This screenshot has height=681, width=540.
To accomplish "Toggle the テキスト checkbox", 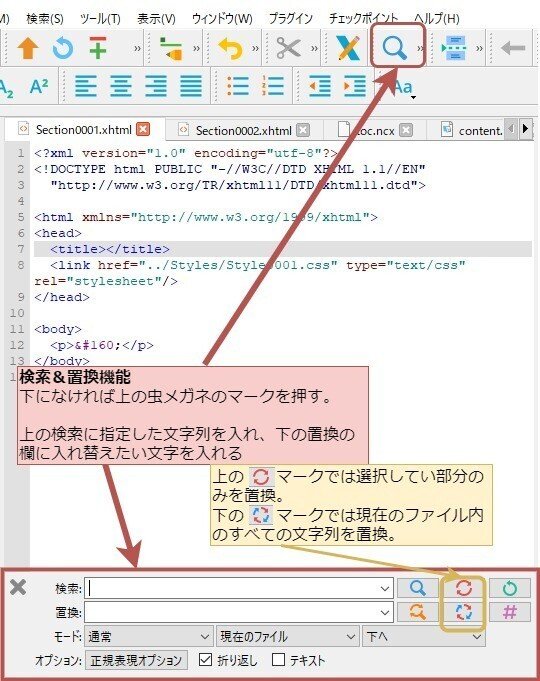I will [278, 660].
